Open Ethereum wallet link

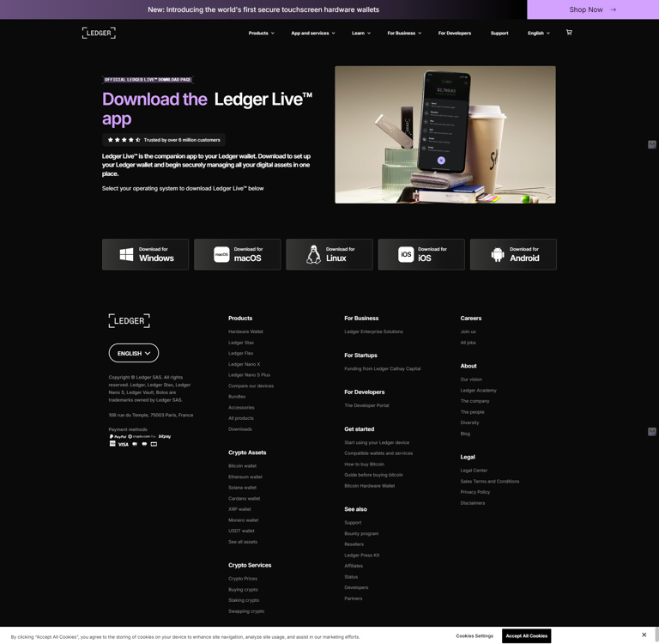[245, 477]
